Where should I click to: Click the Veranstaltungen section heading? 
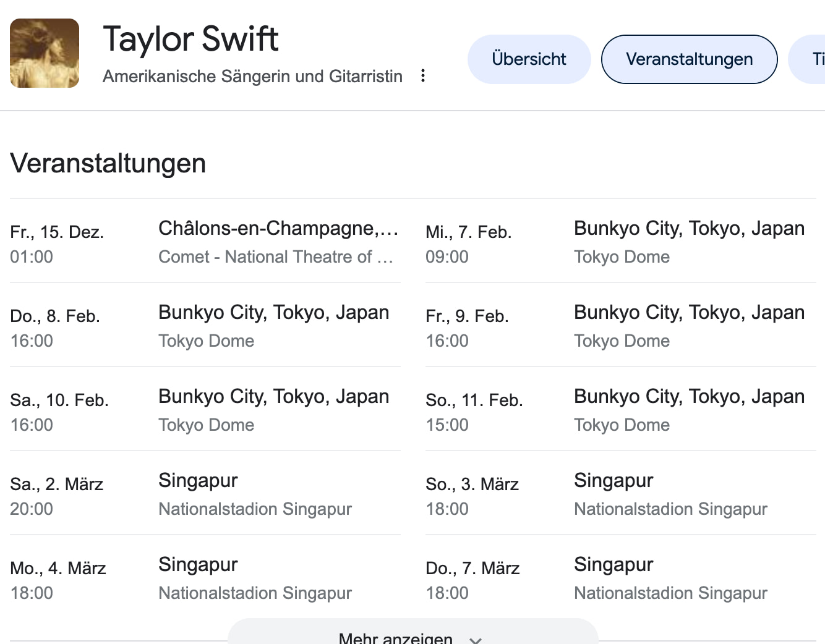(x=108, y=163)
